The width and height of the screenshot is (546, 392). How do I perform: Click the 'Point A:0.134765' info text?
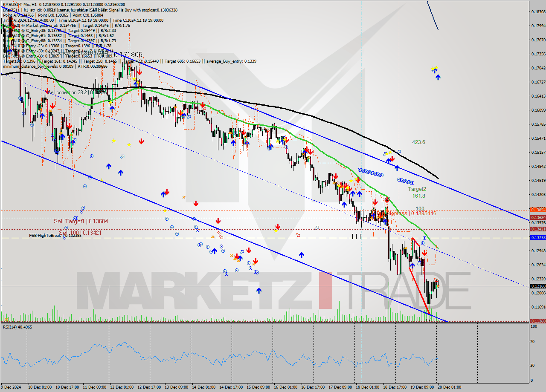click(19, 14)
